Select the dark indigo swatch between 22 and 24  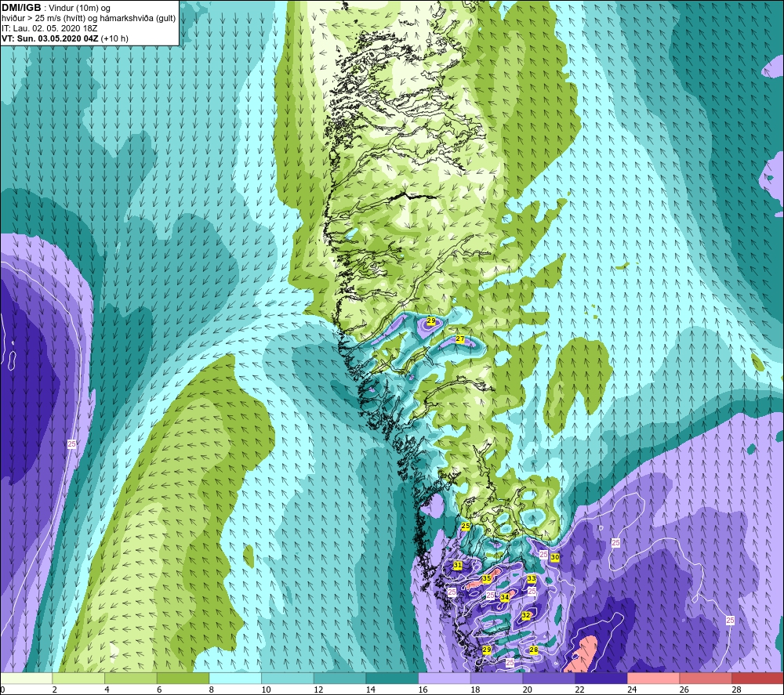pyautogui.click(x=601, y=679)
